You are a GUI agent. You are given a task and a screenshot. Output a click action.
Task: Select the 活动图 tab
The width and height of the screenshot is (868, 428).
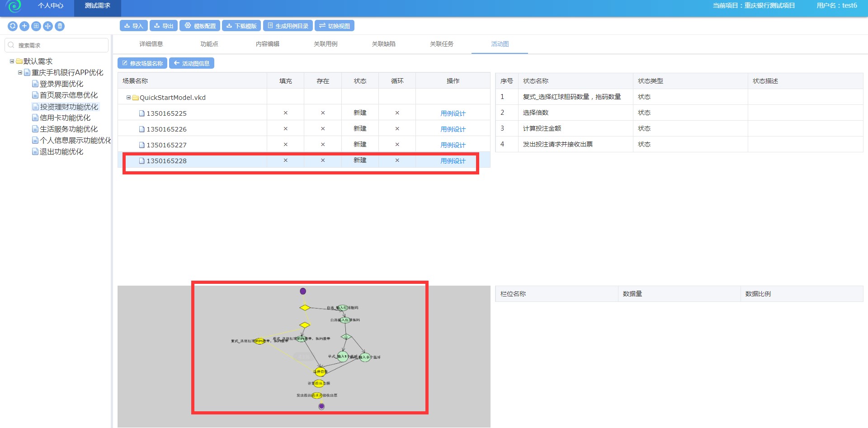click(500, 44)
